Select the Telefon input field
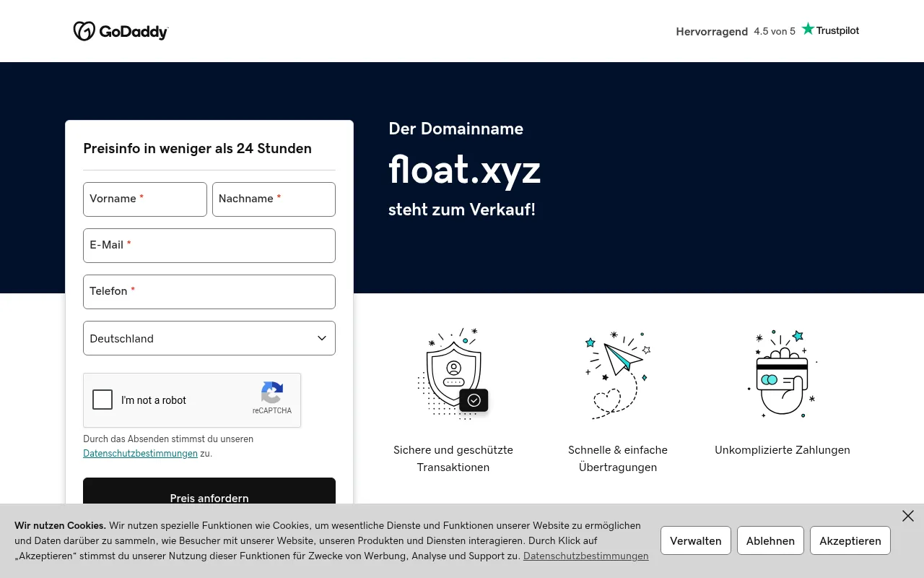 pyautogui.click(x=209, y=292)
